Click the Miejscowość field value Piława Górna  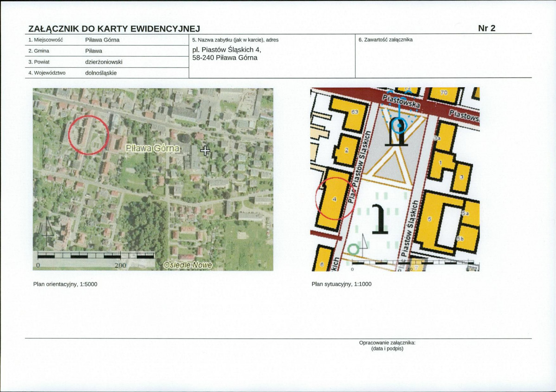(102, 40)
